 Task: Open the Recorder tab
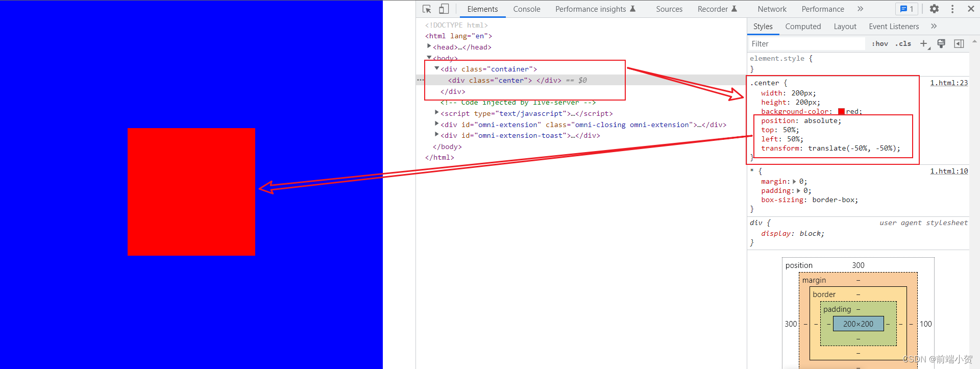(x=717, y=9)
